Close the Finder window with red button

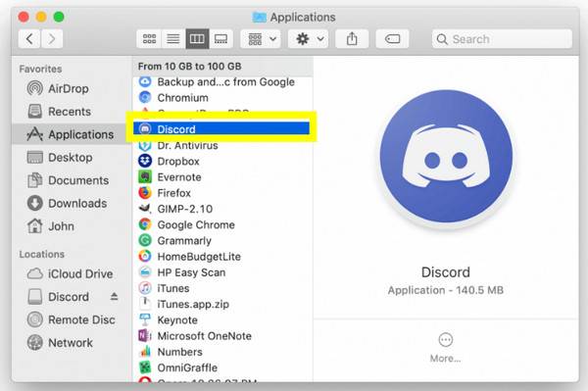click(24, 17)
